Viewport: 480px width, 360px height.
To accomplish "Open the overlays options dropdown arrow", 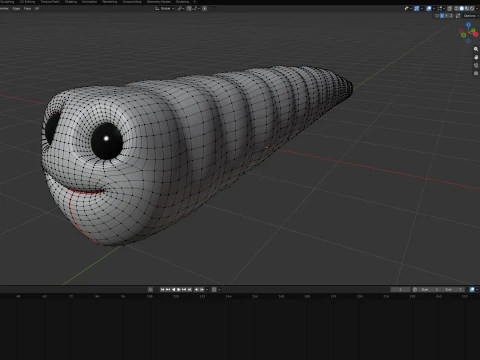I will point(434,8).
